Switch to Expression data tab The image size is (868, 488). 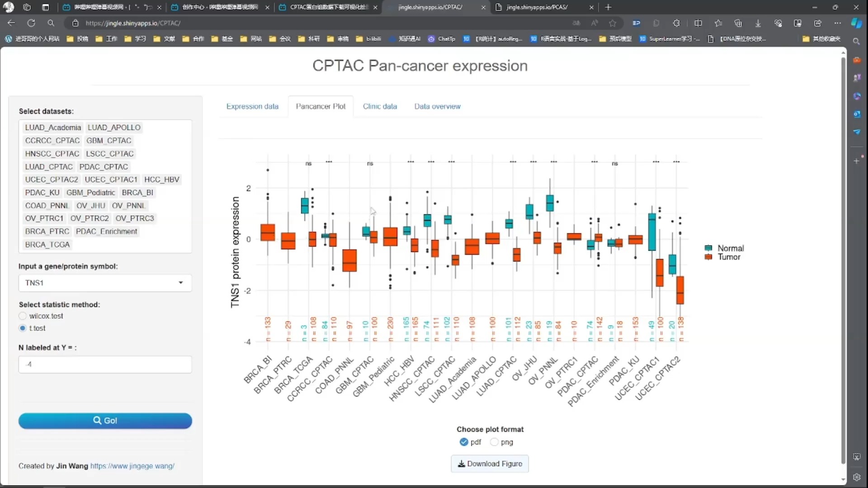coord(252,106)
